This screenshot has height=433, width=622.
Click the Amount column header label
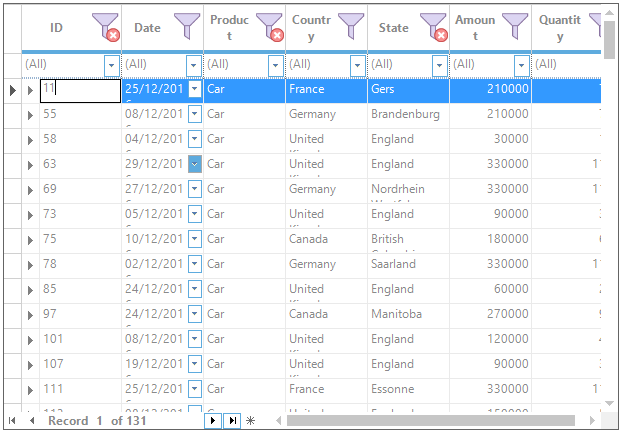[475, 28]
